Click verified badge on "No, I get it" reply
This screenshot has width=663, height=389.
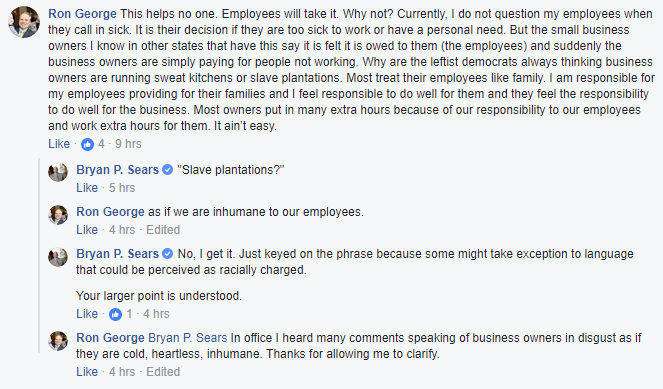click(x=168, y=254)
